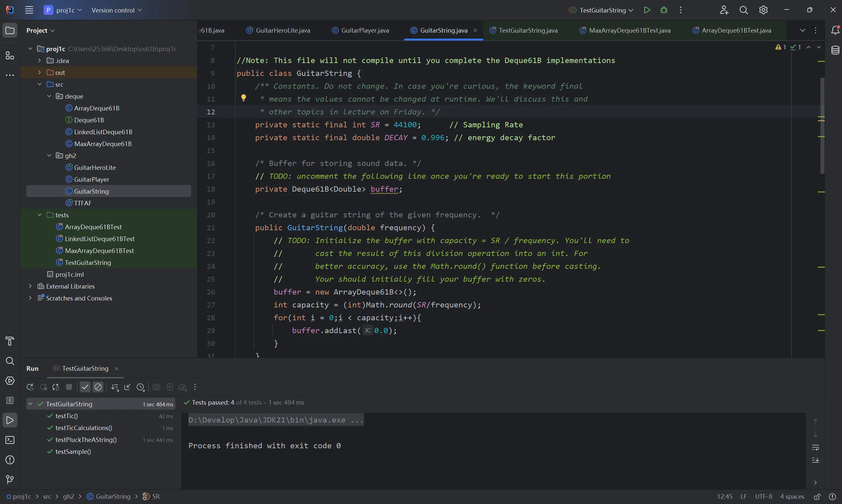Open the Terminal tool window icon
This screenshot has height=504, width=842.
[x=10, y=440]
